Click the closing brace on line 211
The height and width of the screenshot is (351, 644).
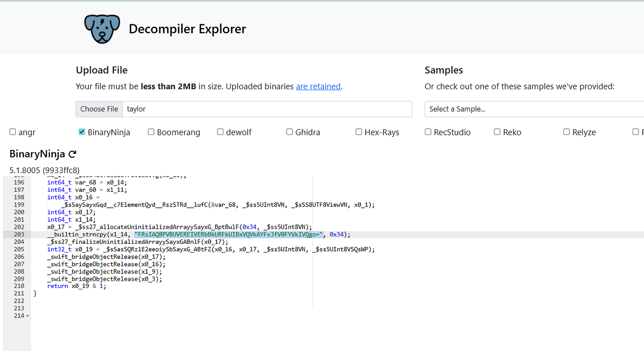[35, 294]
